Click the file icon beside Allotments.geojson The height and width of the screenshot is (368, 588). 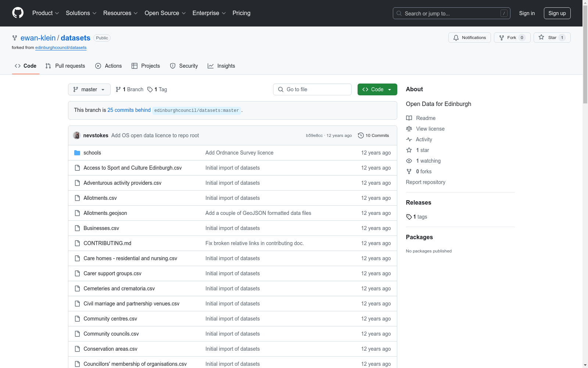click(x=77, y=213)
